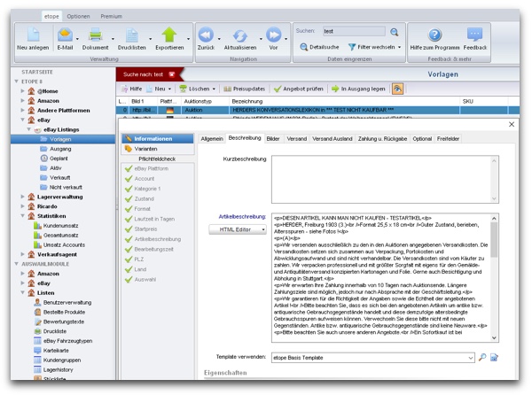The image size is (532, 395).
Task: Select Varianten in the side panel
Action: [158, 149]
